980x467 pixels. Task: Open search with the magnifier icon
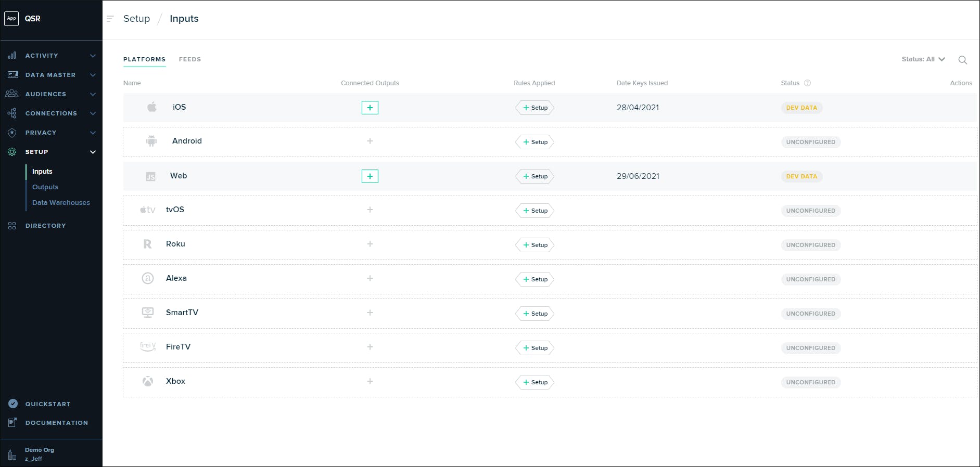[x=963, y=60]
